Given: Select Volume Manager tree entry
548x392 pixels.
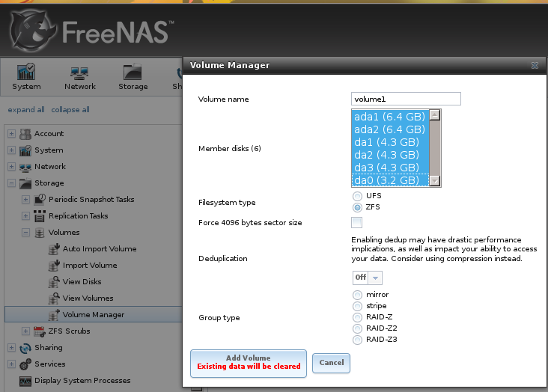Looking at the screenshot, I should (94, 314).
